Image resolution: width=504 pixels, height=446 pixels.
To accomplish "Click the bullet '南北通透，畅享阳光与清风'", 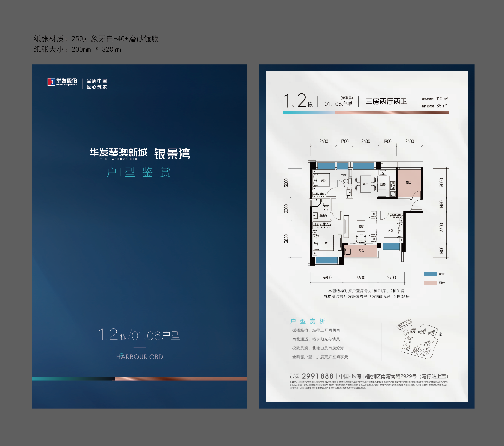I will tap(315, 339).
